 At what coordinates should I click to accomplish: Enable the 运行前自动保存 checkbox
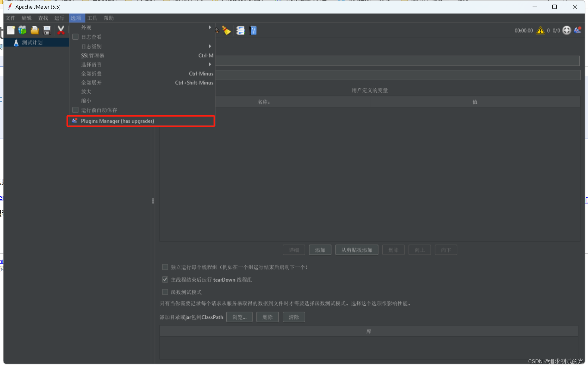point(76,110)
